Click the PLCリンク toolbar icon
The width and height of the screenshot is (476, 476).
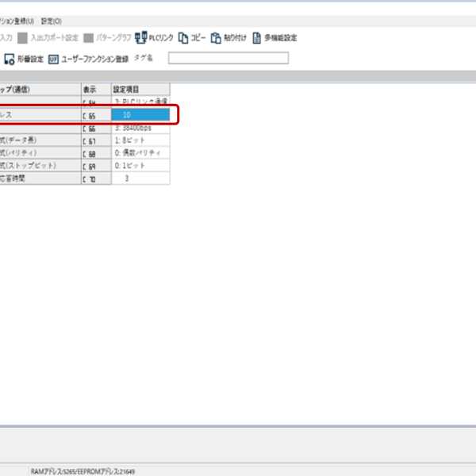[140, 37]
